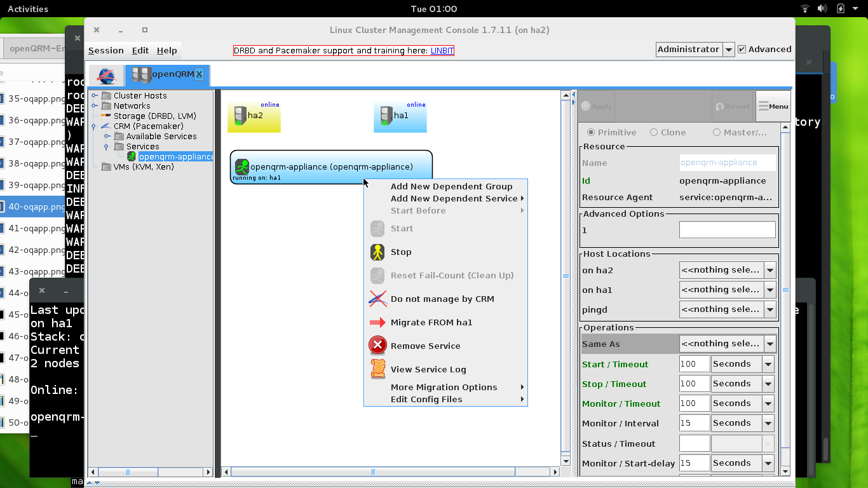Click the CRM Pacemaker tree icon
Image resolution: width=868 pixels, height=488 pixels.
pyautogui.click(x=106, y=126)
